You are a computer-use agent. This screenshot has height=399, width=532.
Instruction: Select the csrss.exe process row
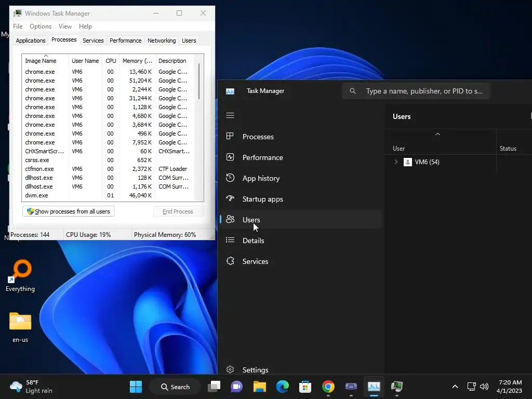coord(109,160)
